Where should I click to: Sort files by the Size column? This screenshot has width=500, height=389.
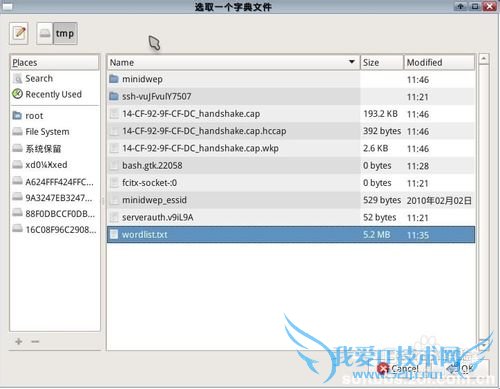click(382, 62)
